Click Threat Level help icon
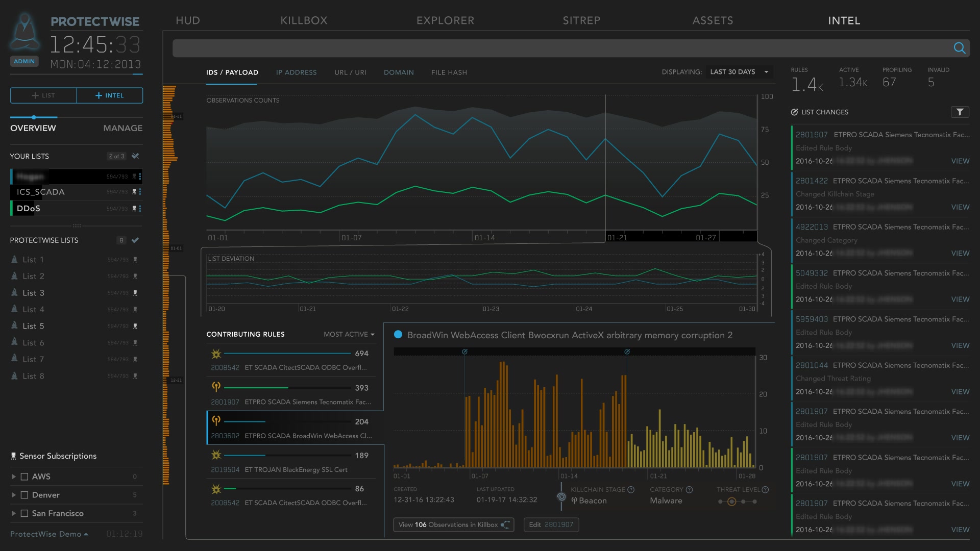Screen dimensions: 980x551 point(765,490)
